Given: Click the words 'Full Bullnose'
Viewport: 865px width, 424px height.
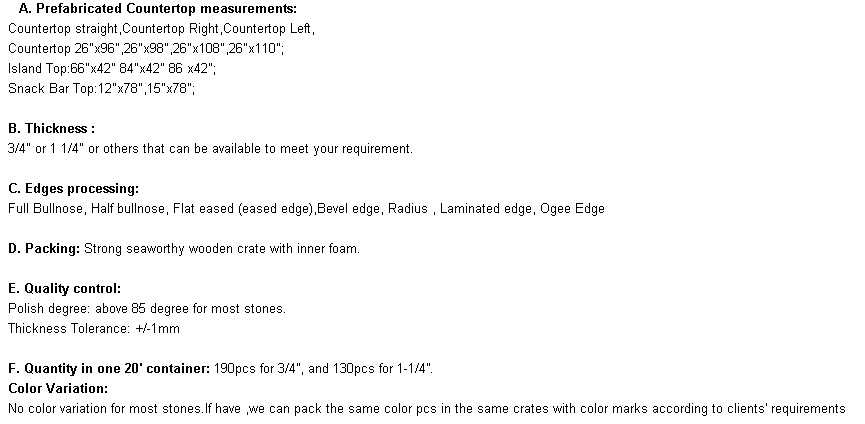Looking at the screenshot, I should tap(45, 208).
